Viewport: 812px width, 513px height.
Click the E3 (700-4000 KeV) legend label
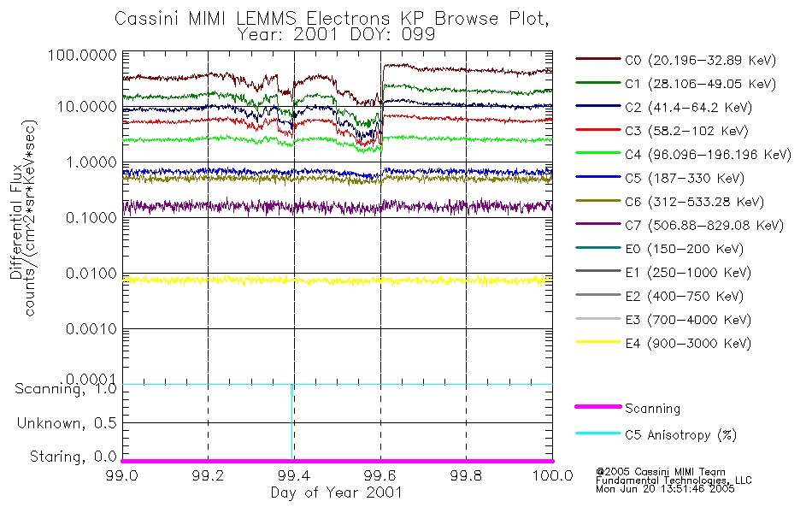pyautogui.click(x=688, y=320)
